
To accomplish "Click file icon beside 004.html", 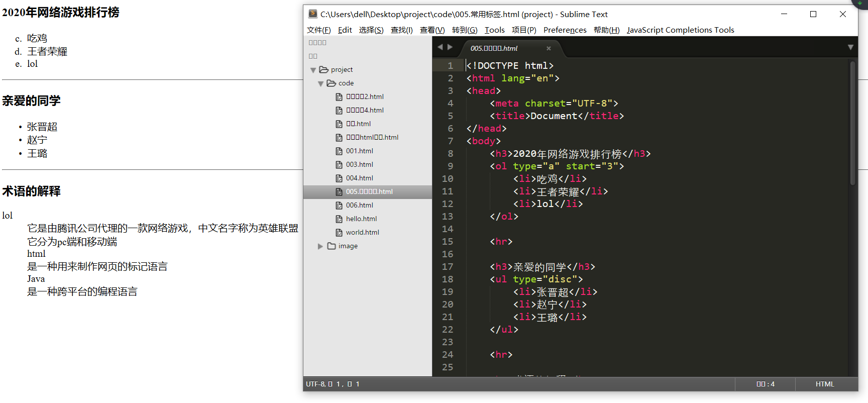I will [339, 178].
